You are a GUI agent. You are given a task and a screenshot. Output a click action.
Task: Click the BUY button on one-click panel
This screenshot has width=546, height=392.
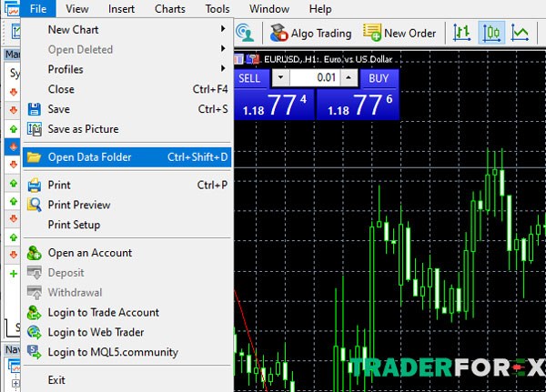tap(379, 78)
